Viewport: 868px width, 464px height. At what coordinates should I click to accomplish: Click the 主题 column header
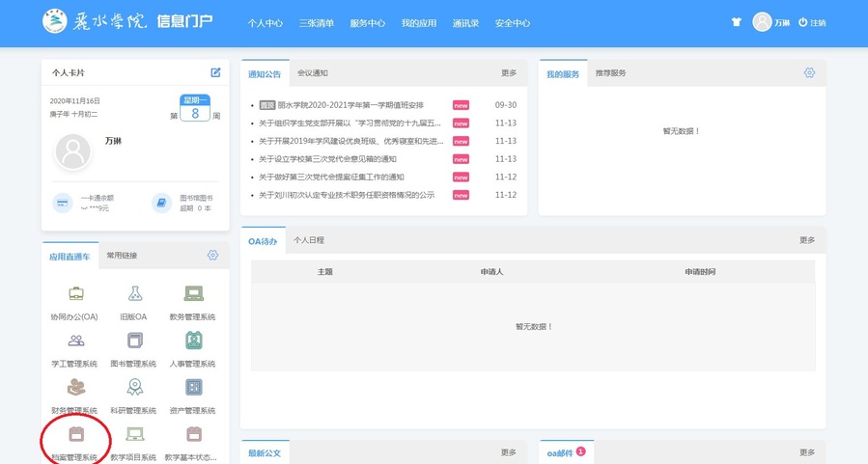click(x=325, y=271)
